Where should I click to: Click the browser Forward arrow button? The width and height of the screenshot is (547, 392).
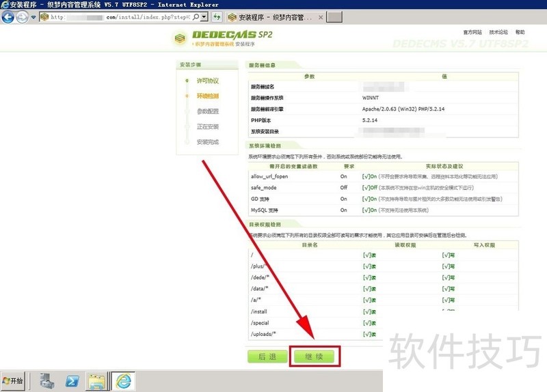tap(22, 17)
